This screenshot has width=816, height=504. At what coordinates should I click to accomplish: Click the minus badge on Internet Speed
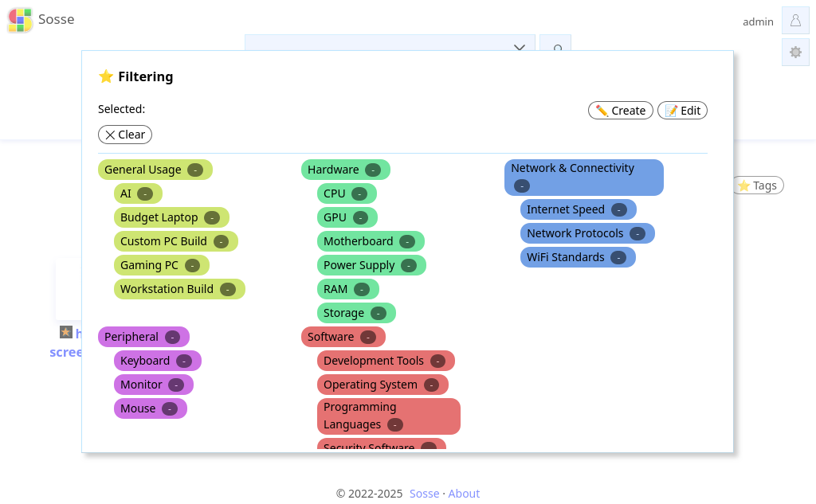(618, 209)
